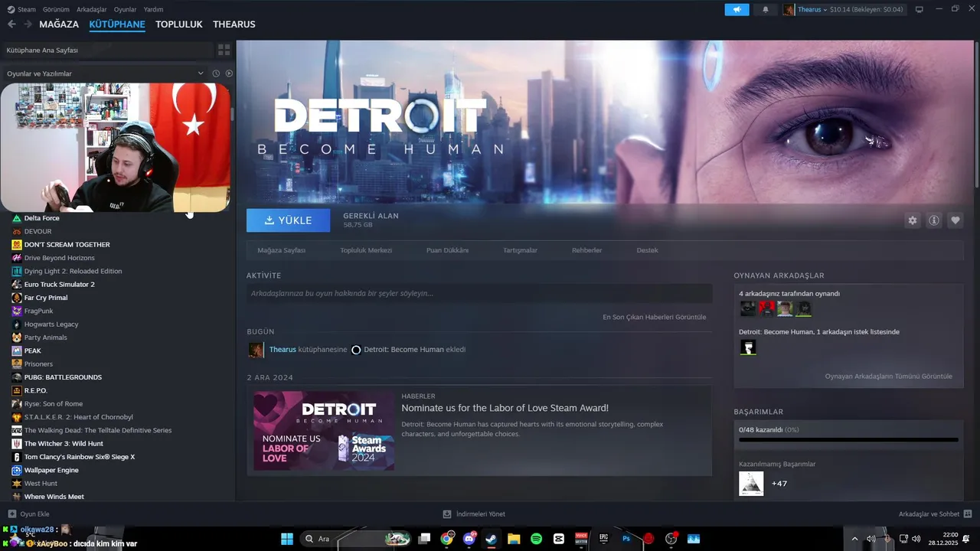Image resolution: width=980 pixels, height=551 pixels.
Task: Click İndirmeleri Yönet downloads button
Action: 474,514
